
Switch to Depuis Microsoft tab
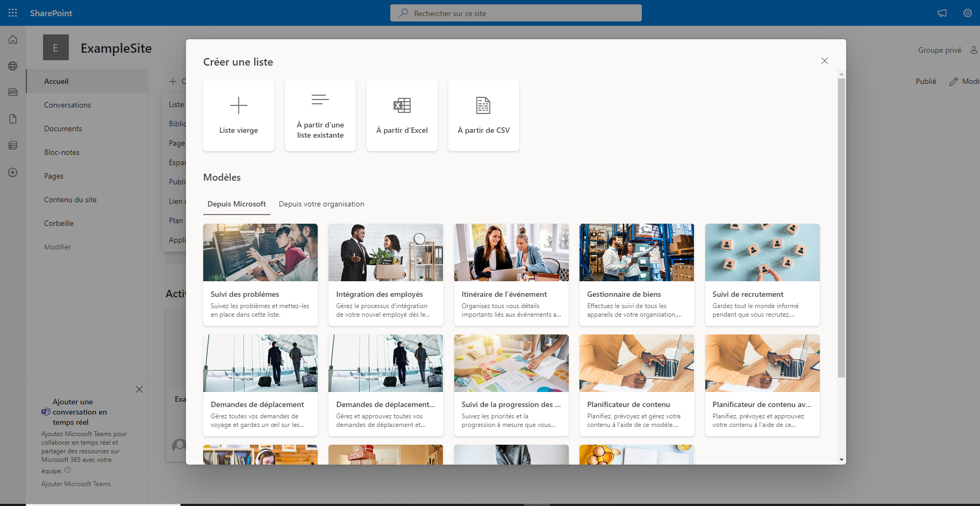pos(237,204)
